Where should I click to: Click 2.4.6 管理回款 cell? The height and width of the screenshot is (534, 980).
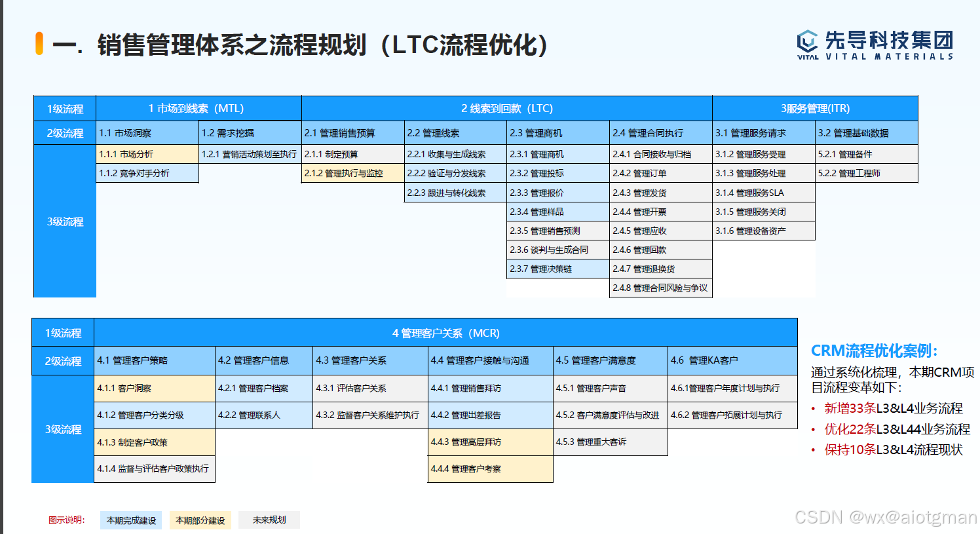[661, 250]
